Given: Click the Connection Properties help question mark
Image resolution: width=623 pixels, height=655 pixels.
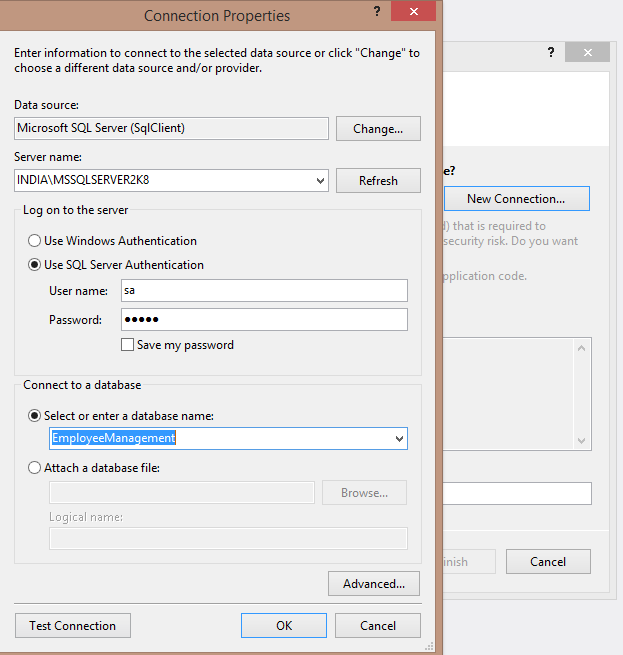Looking at the screenshot, I should 376,14.
